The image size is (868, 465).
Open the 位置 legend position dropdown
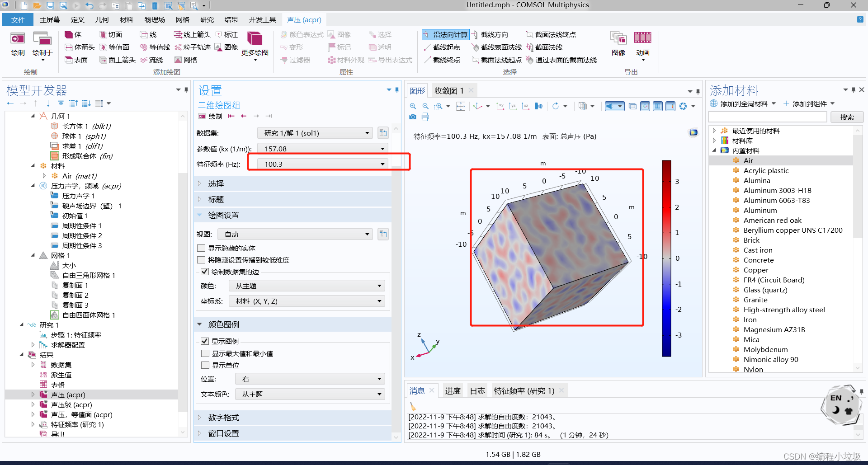pyautogui.click(x=310, y=379)
